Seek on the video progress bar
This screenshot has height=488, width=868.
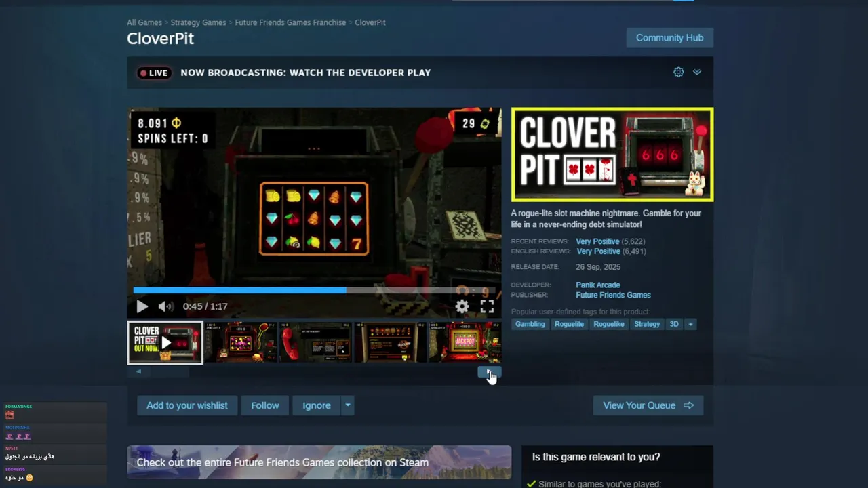[x=314, y=290]
